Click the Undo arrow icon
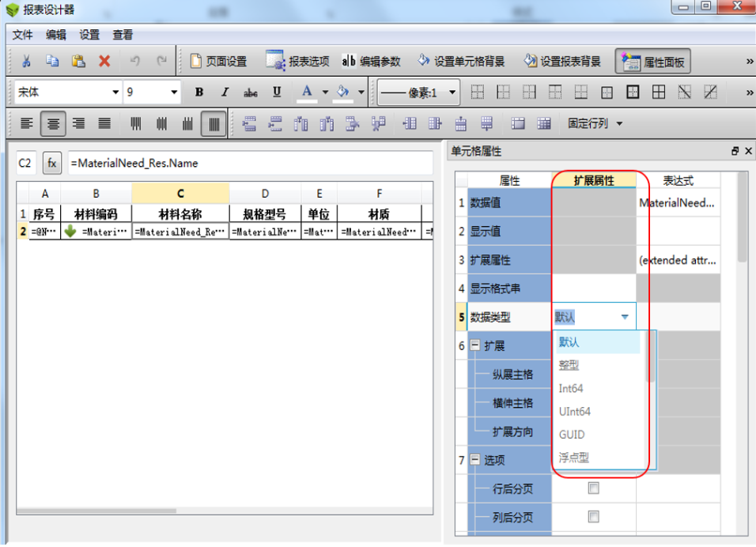 point(135,61)
